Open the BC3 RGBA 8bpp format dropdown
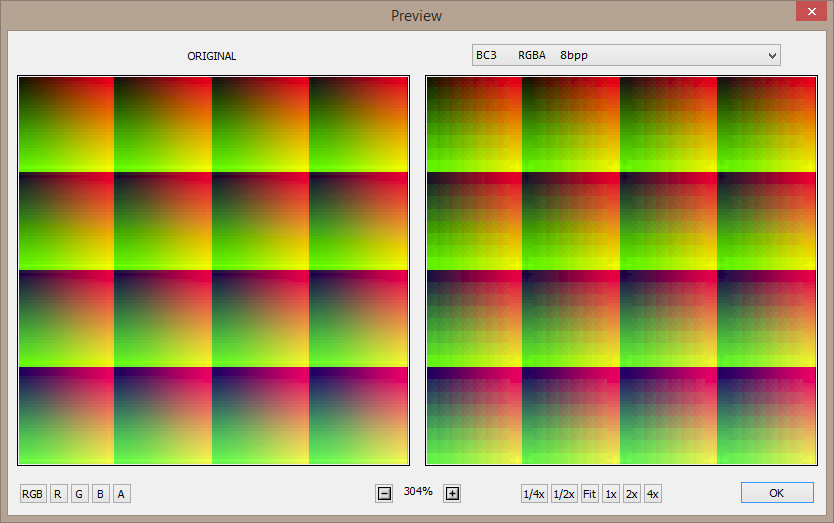Image resolution: width=834 pixels, height=523 pixels. point(626,55)
